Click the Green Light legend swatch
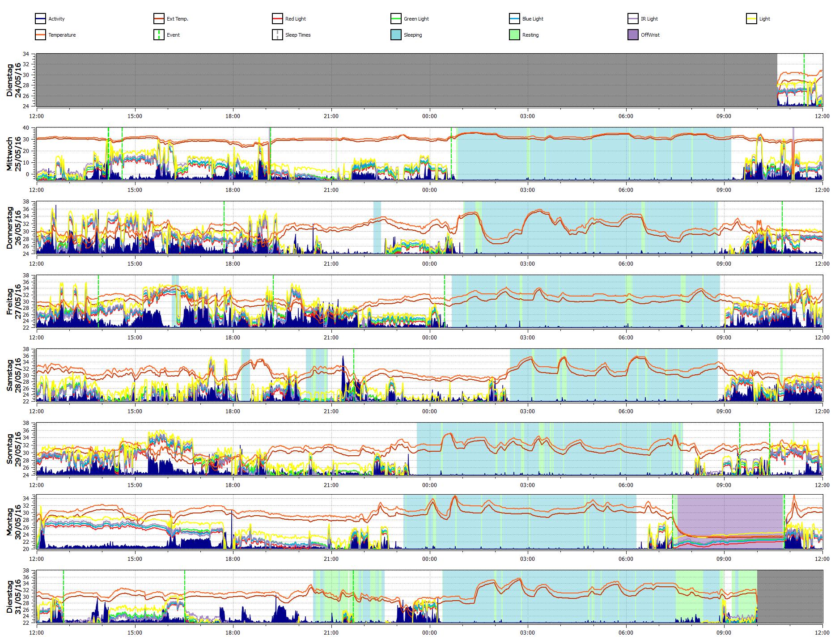This screenshot has width=835, height=644. point(396,19)
